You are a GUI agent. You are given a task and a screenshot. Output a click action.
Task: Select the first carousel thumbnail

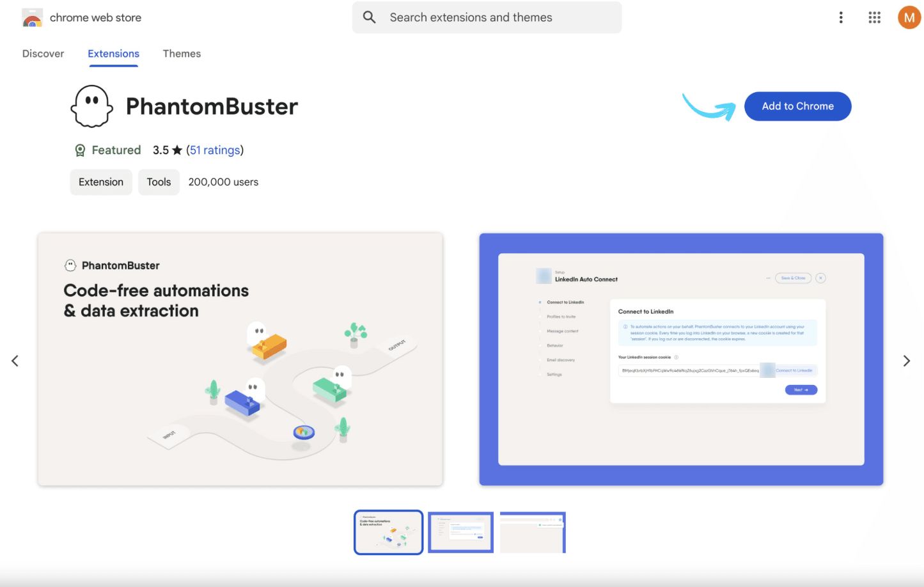click(389, 532)
